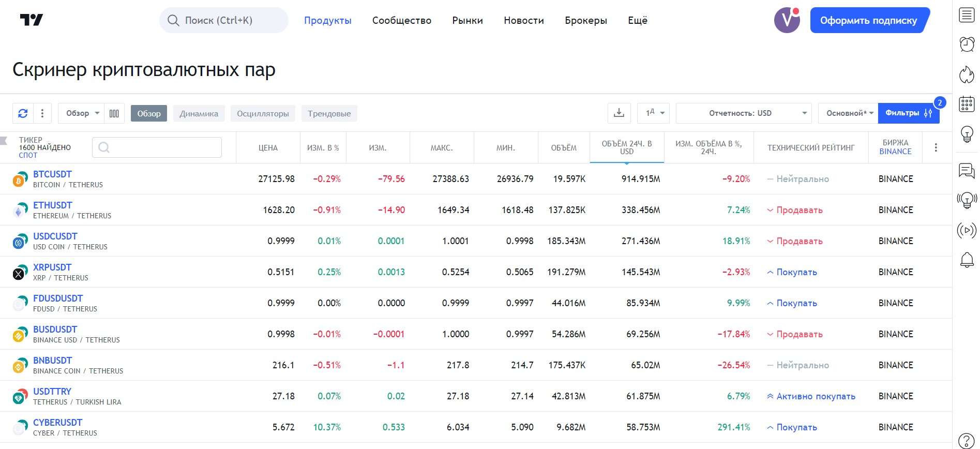
Task: Sort by Цена column header
Action: [268, 148]
